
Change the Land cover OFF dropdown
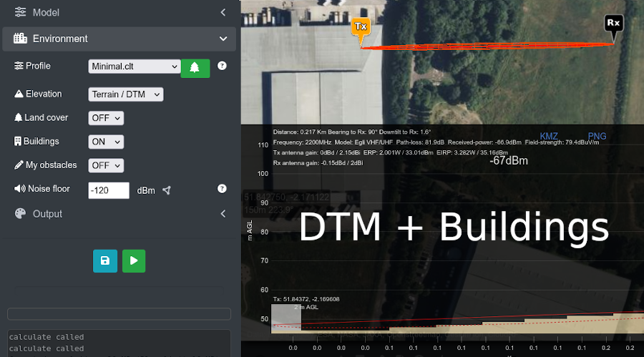106,118
